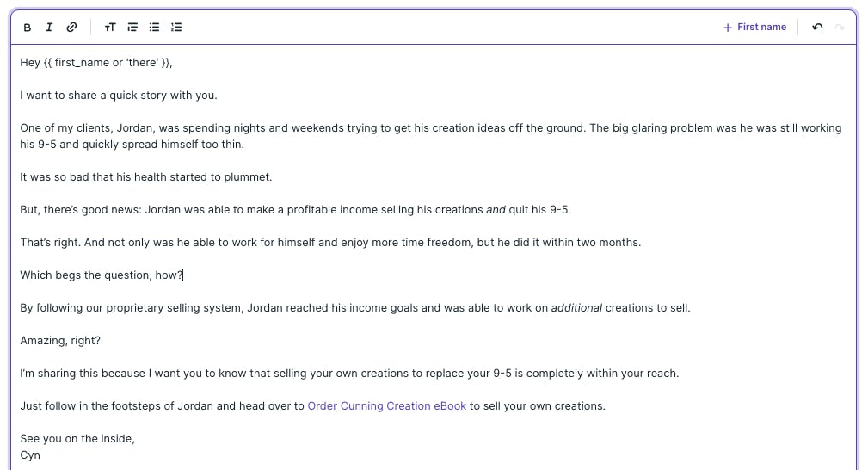868x470 pixels.
Task: Click on the signature name 'Cyn'
Action: pos(30,455)
